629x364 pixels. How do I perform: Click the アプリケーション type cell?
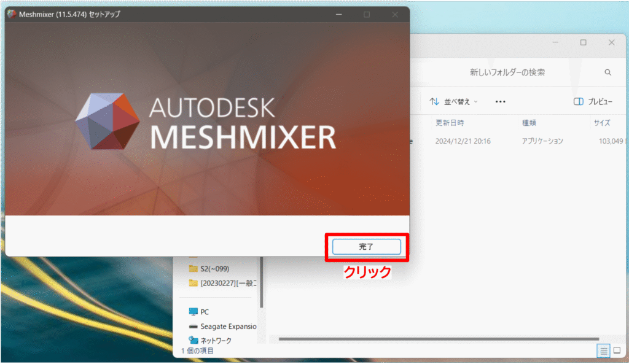tap(542, 141)
